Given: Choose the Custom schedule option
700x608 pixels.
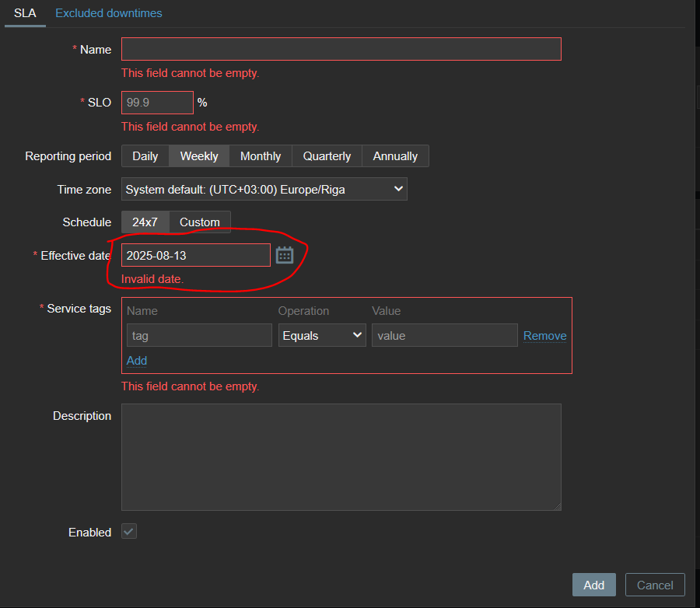Looking at the screenshot, I should [200, 222].
